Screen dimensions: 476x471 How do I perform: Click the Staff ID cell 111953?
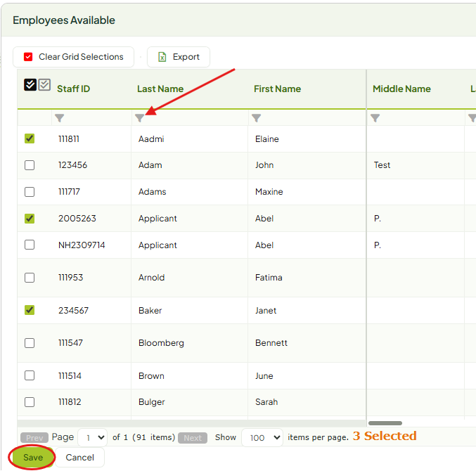[70, 278]
